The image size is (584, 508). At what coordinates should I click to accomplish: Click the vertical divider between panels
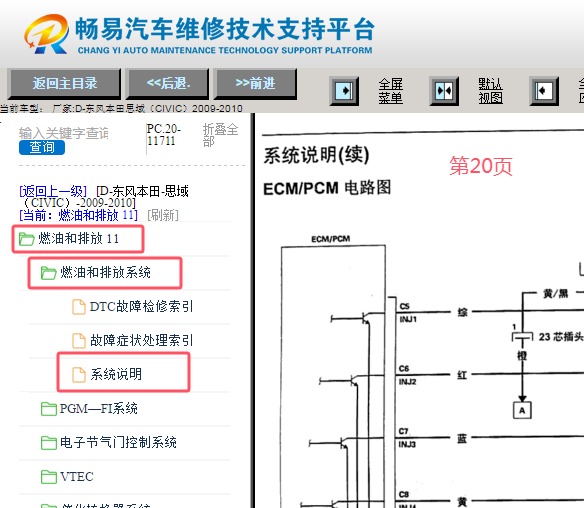pos(253,311)
